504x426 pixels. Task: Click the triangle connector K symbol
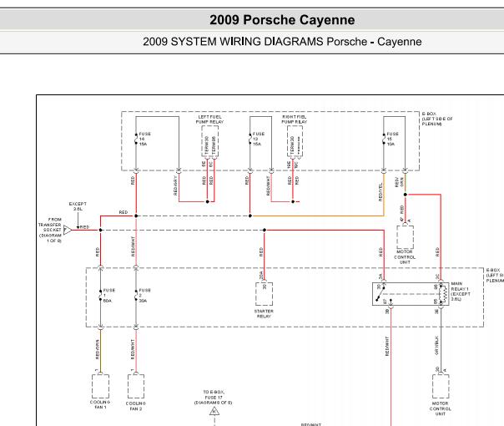coord(214,411)
